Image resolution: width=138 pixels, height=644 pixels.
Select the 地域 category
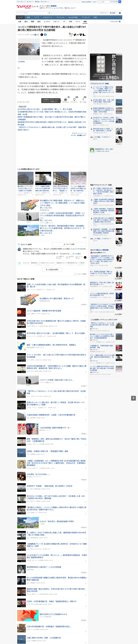[85, 21]
